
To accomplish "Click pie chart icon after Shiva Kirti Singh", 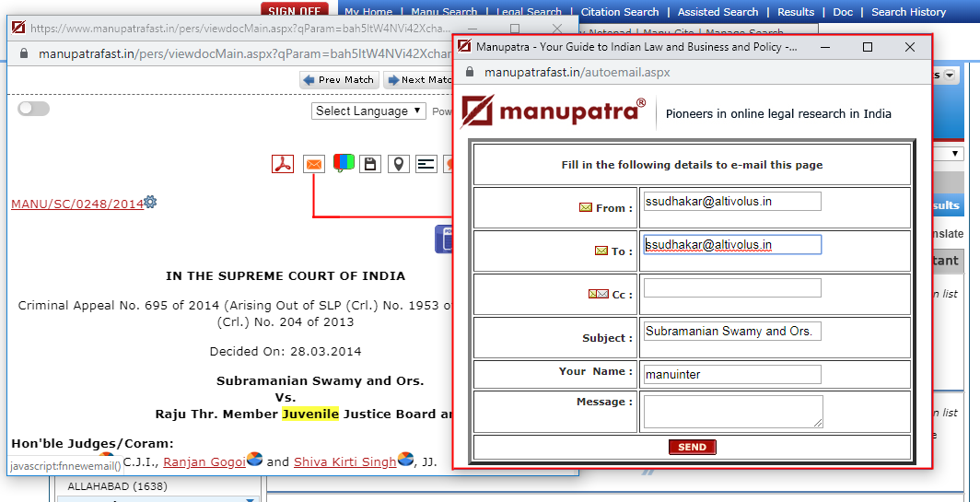I will (x=405, y=460).
